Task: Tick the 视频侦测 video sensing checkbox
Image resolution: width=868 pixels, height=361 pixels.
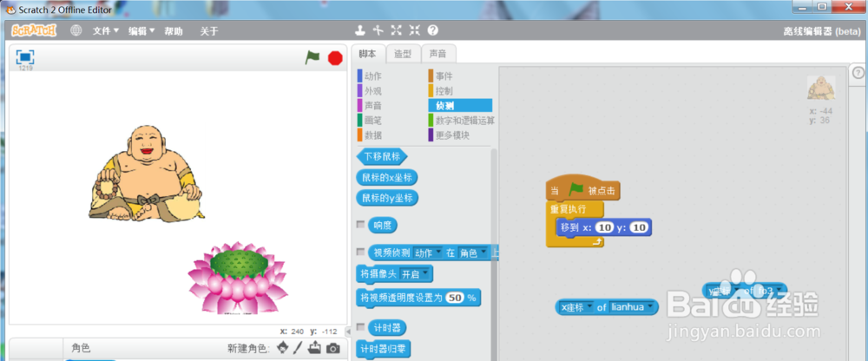Action: 360,252
